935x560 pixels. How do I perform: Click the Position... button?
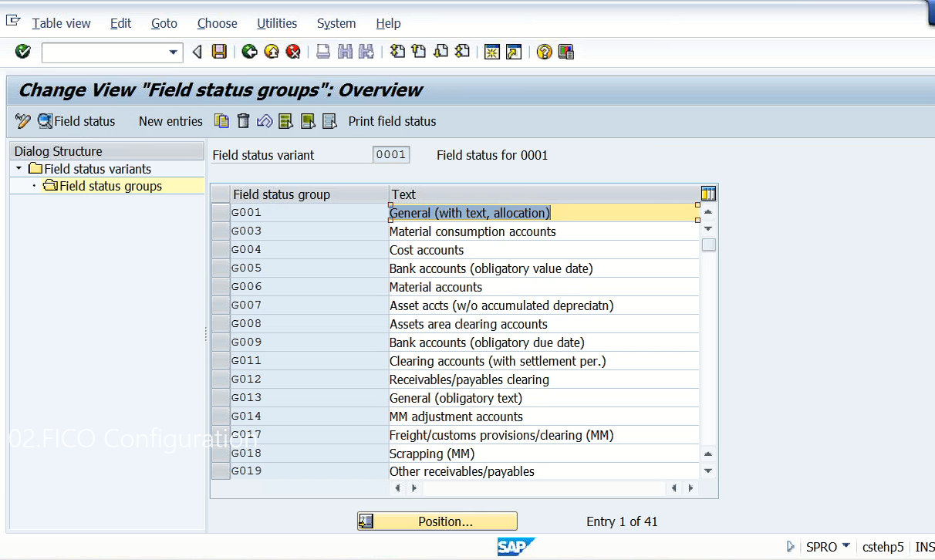437,521
